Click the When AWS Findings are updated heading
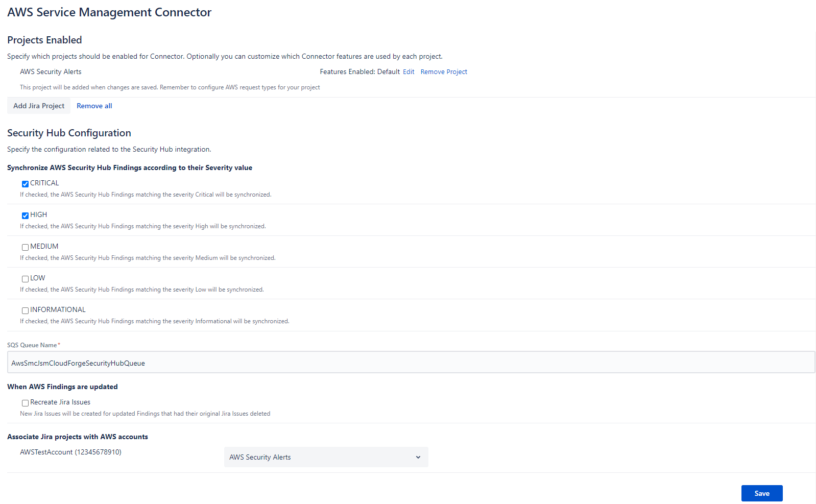Viewport: 816px width, 504px height. point(62,387)
